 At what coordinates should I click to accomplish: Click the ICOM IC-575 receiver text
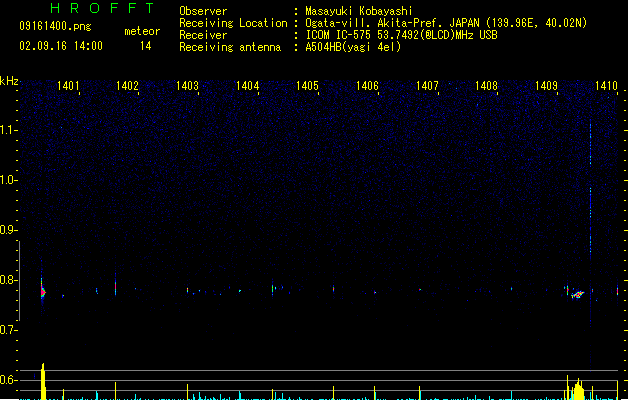[401, 35]
